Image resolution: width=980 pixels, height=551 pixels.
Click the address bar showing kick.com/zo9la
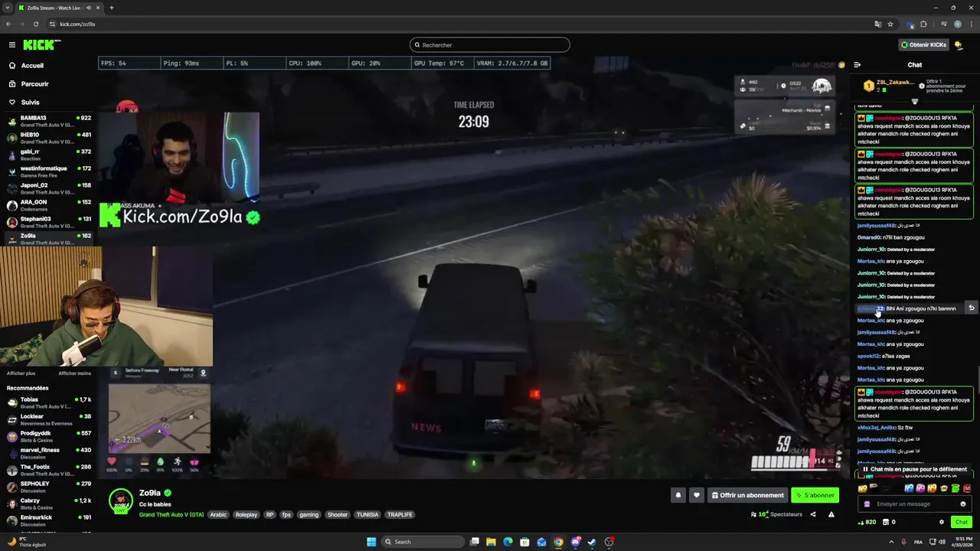point(459,24)
